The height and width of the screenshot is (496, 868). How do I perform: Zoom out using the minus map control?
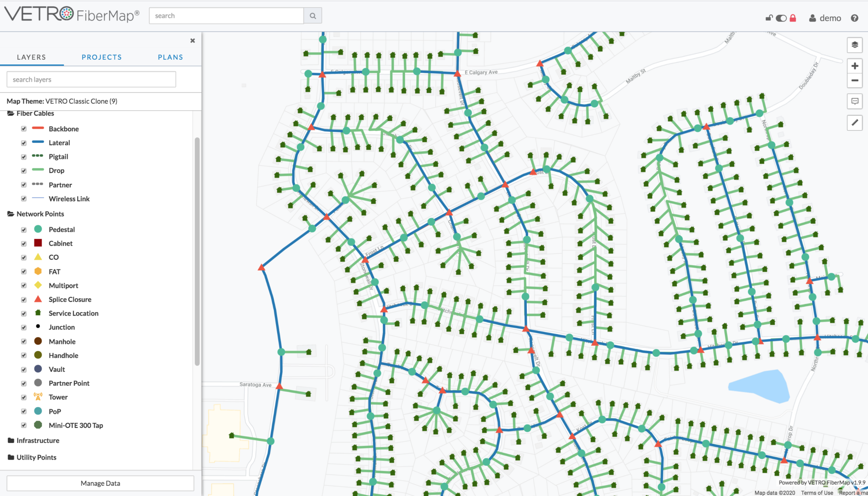[x=854, y=80]
